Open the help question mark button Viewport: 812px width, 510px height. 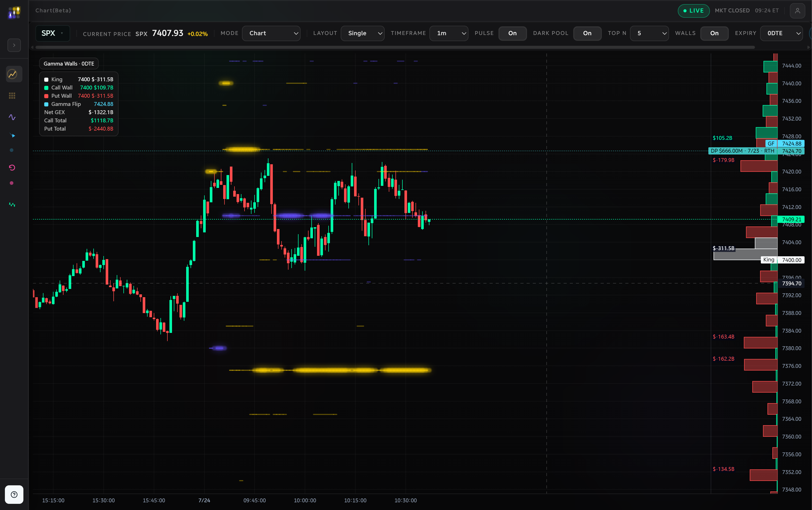[14, 494]
